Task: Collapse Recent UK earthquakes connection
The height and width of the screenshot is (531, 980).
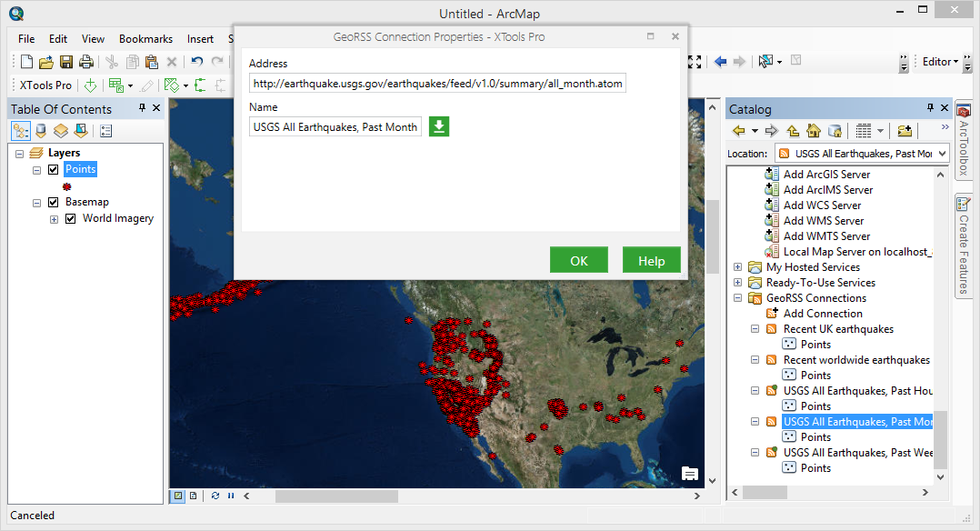Action: pos(755,329)
